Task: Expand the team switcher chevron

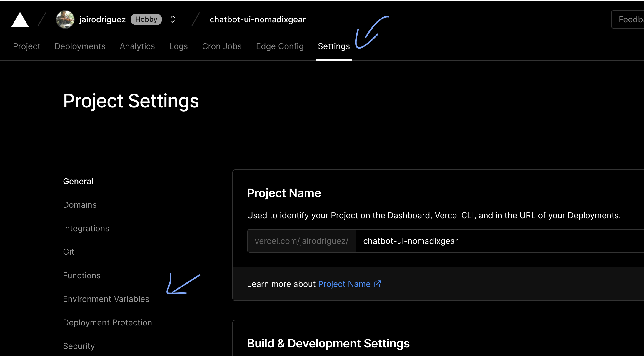Action: coord(173,19)
